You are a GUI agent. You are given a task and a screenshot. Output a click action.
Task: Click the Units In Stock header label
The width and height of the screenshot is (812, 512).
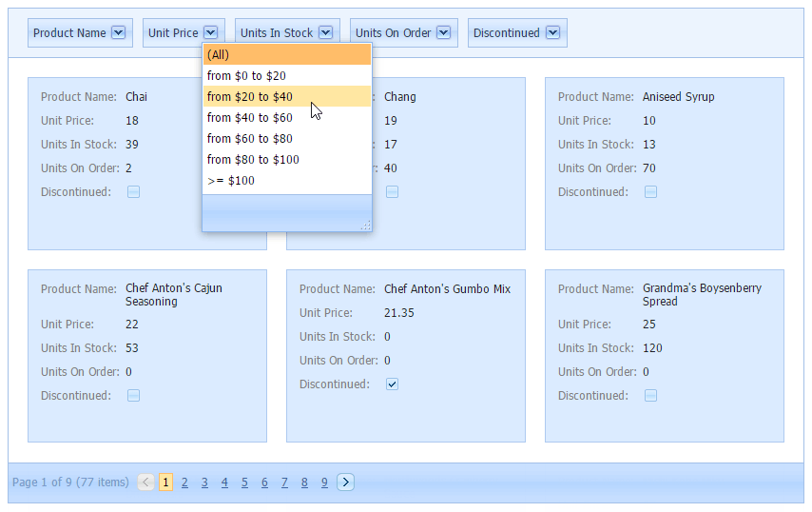coord(277,33)
